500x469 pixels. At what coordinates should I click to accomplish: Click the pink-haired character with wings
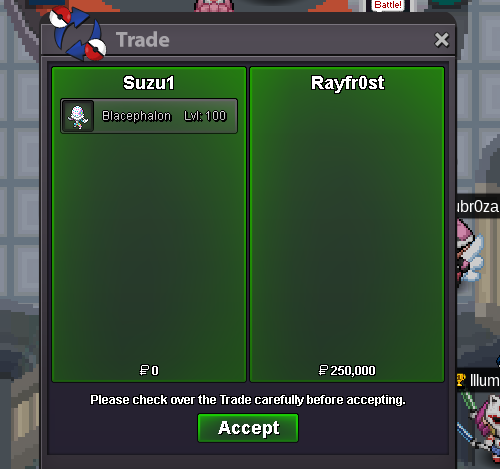(469, 252)
